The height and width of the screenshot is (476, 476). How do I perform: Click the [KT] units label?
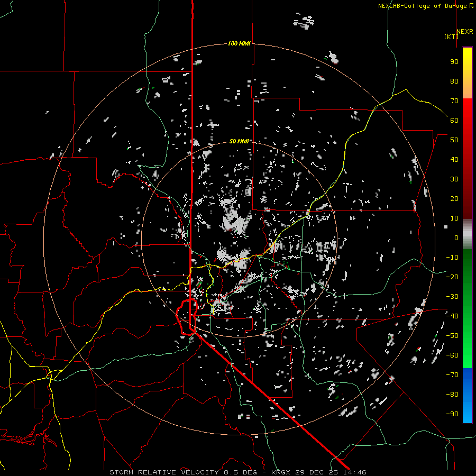(452, 36)
